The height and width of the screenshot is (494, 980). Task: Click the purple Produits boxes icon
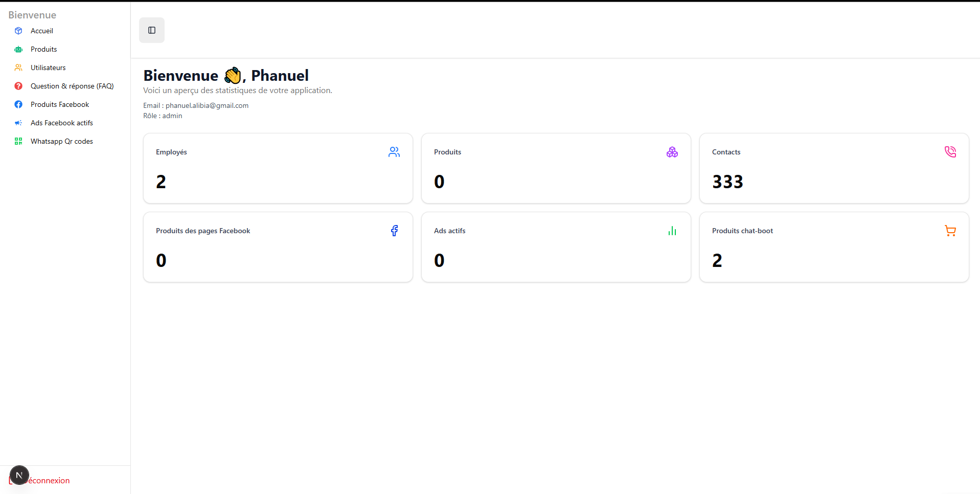tap(672, 152)
